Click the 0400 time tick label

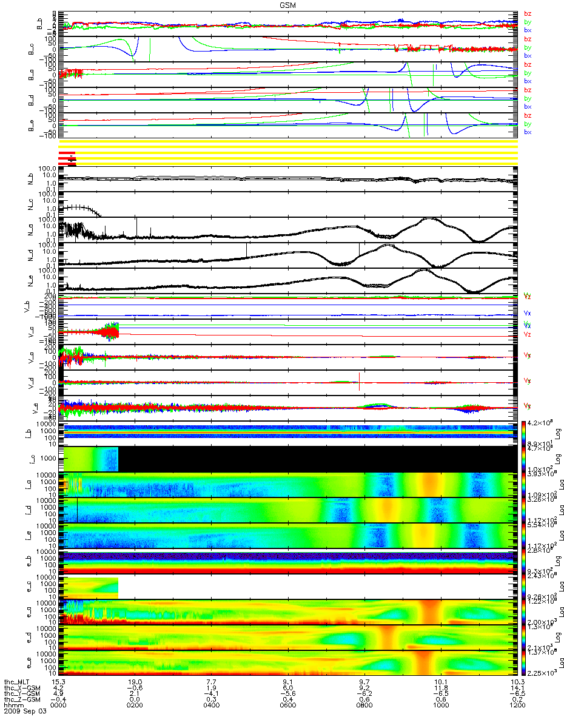click(211, 706)
